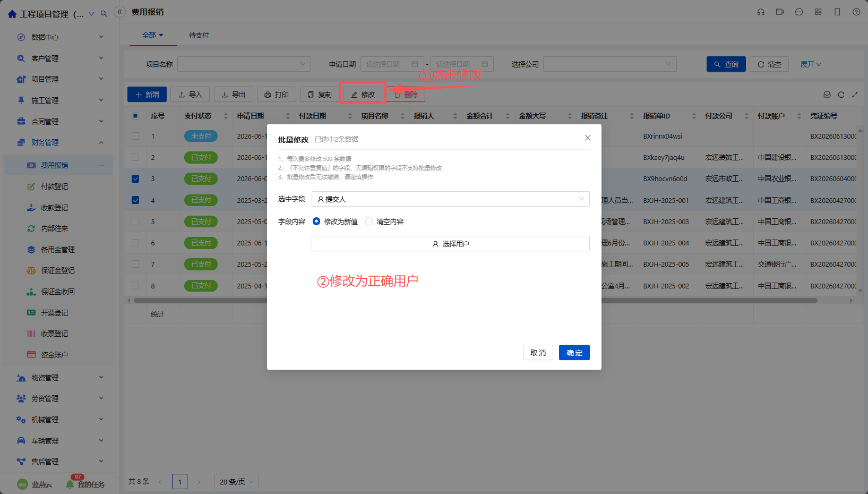Open 收票登记 in the sidebar

(x=55, y=334)
